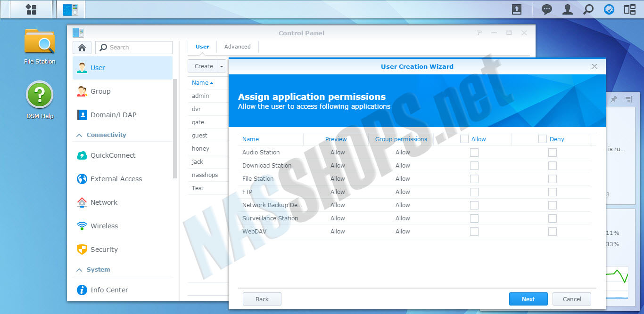Select the honey user row
Image resolution: width=644 pixels, height=314 pixels.
point(208,149)
